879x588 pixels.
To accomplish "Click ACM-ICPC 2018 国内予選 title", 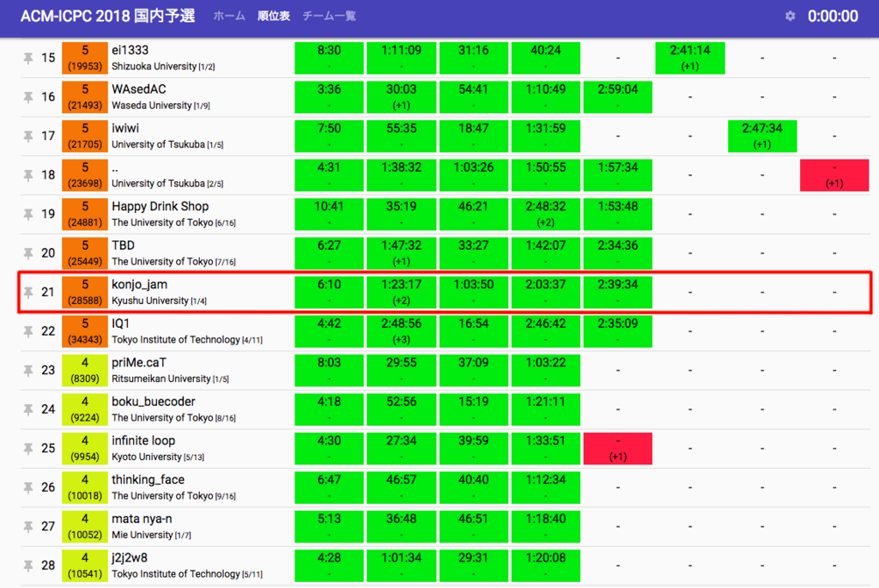I will click(x=107, y=15).
